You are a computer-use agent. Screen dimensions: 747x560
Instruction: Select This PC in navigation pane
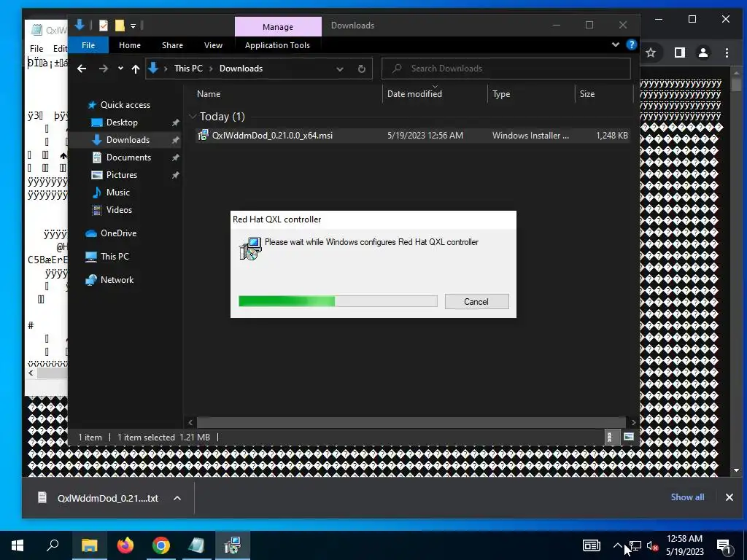click(x=115, y=256)
